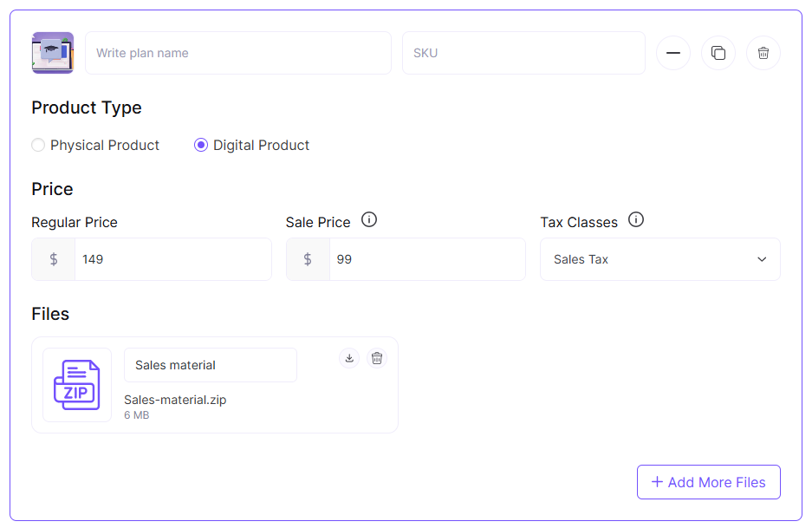
Task: Click the 6 MB file size text
Action: pos(137,415)
